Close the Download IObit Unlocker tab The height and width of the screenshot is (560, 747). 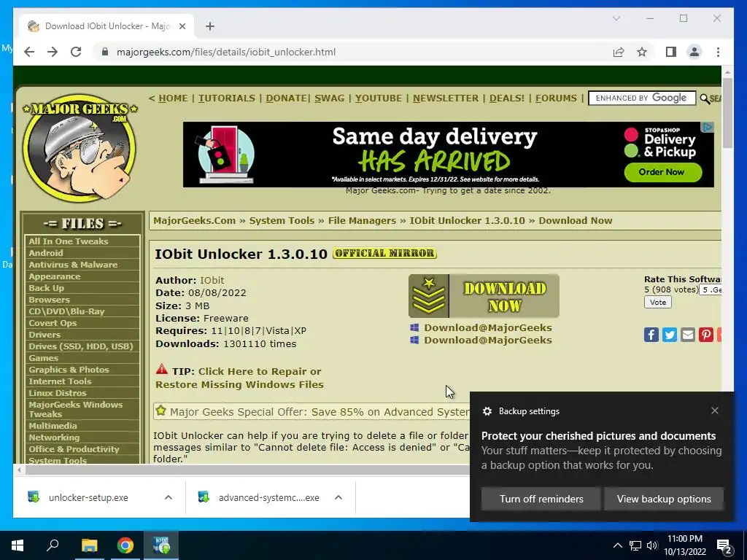[x=182, y=26]
